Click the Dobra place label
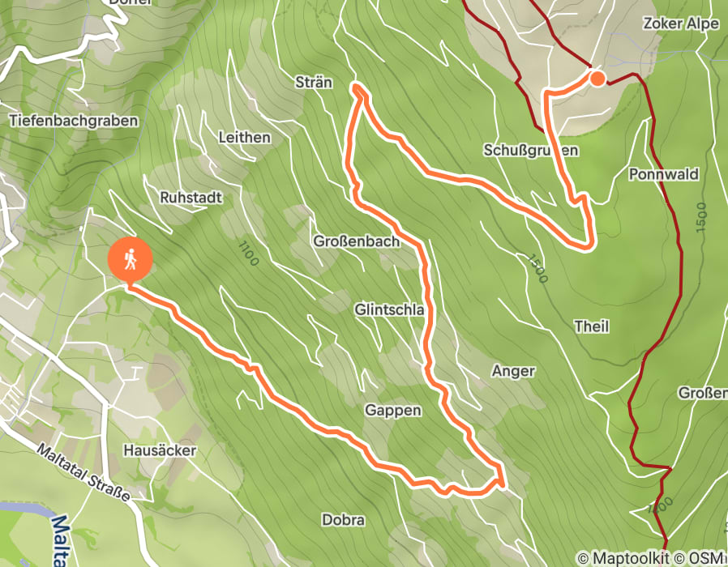The image size is (728, 567). (x=343, y=520)
